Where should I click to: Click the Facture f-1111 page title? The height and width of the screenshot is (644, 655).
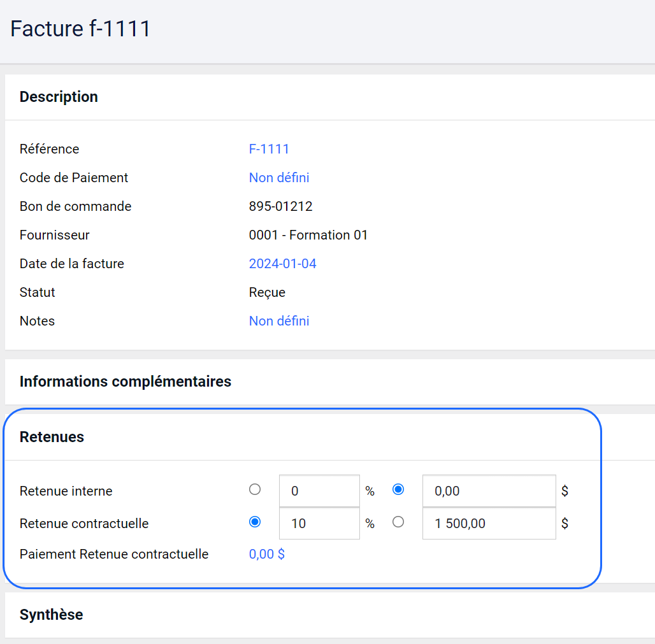coord(80,29)
